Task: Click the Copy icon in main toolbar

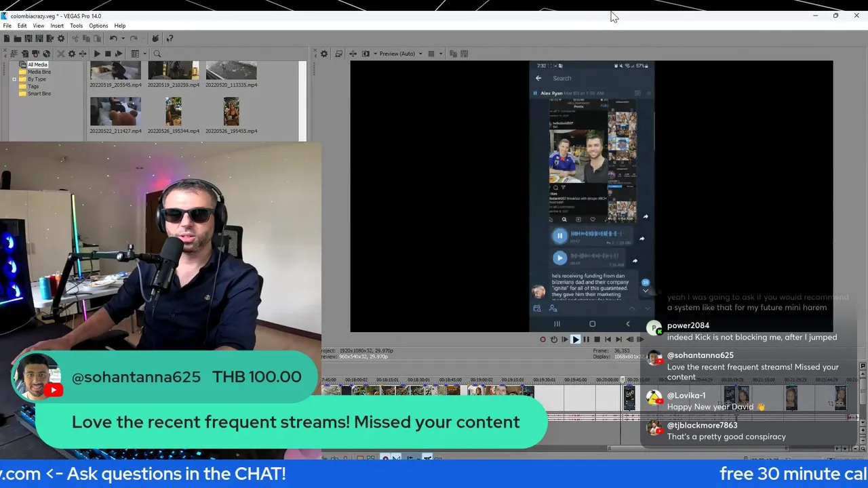Action: click(x=85, y=39)
